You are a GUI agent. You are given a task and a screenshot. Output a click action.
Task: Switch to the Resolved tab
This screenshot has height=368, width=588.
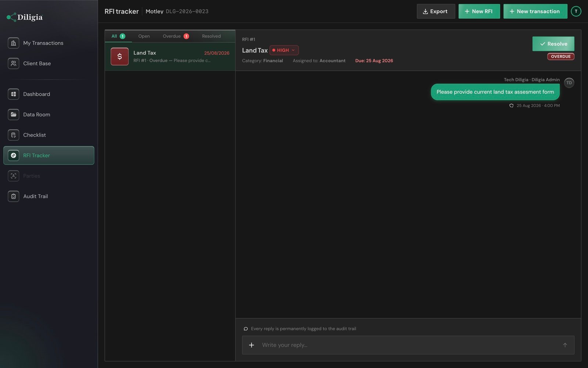(x=211, y=36)
